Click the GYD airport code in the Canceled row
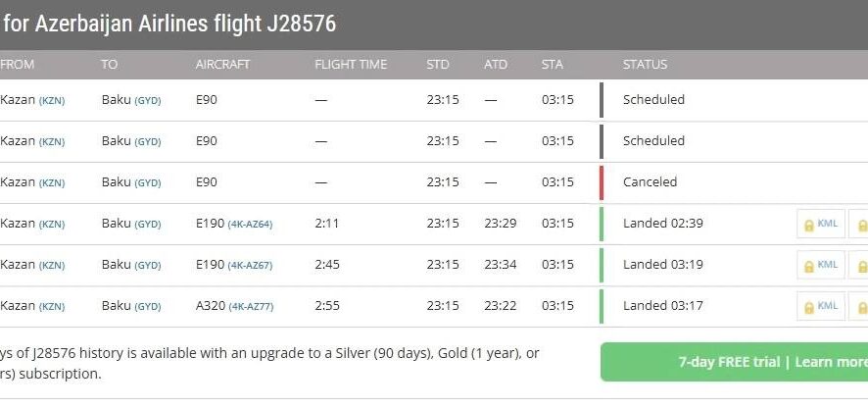The width and height of the screenshot is (868, 408). (148, 182)
